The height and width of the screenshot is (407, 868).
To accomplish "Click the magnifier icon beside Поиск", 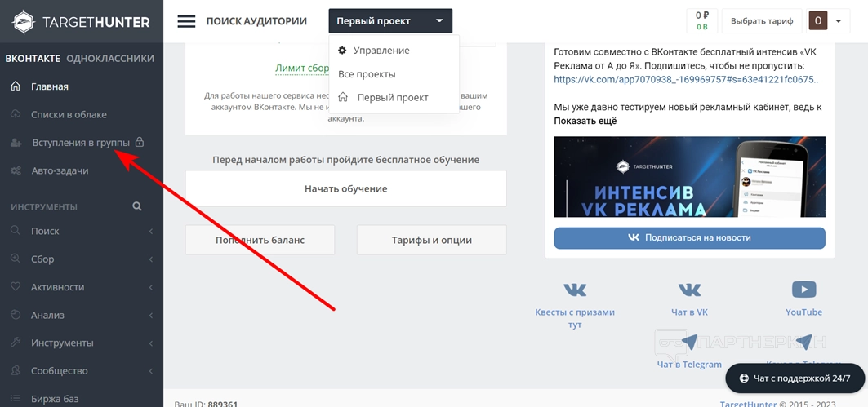I will 16,231.
